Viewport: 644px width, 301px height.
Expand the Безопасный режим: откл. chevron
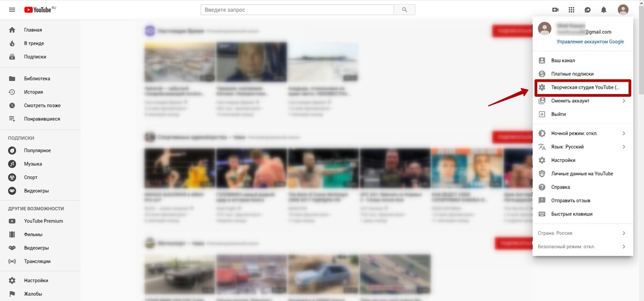[624, 247]
